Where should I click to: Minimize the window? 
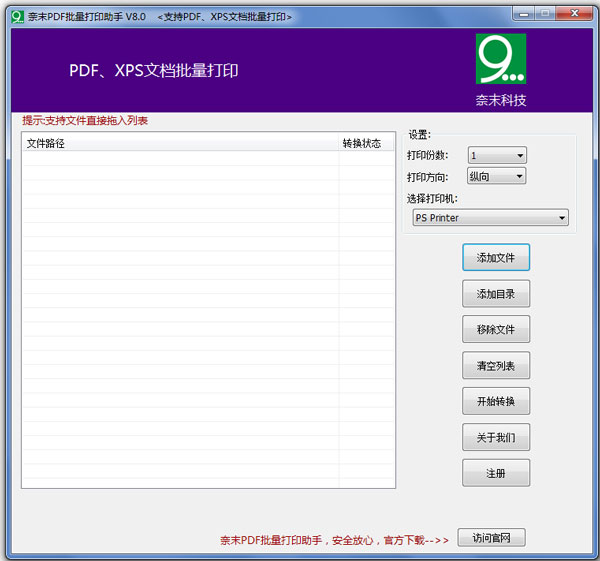(524, 15)
